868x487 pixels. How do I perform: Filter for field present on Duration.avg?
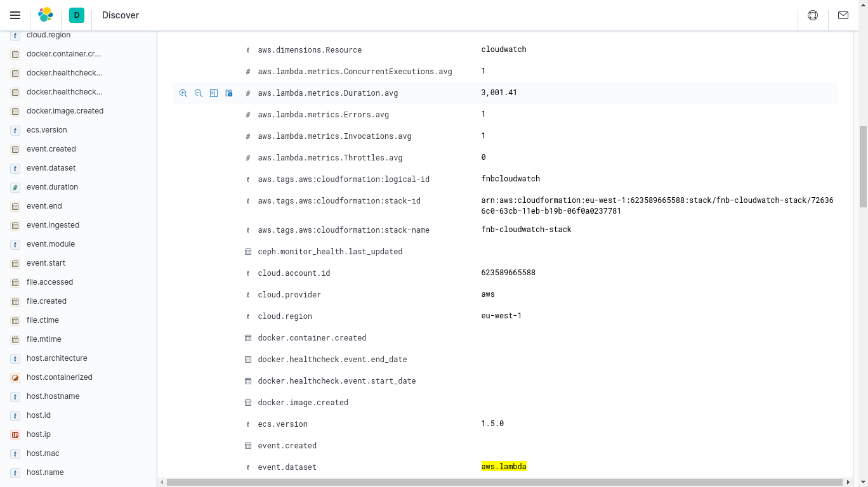(229, 93)
